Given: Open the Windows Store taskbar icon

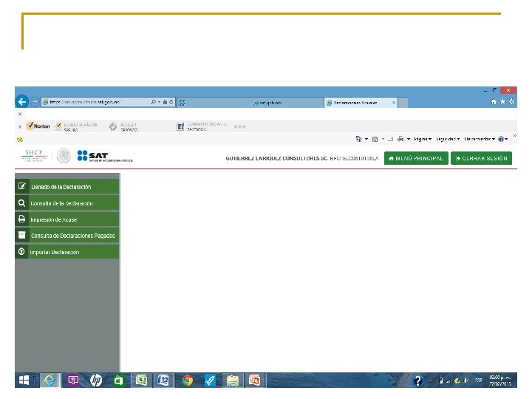Looking at the screenshot, I should click(x=118, y=381).
